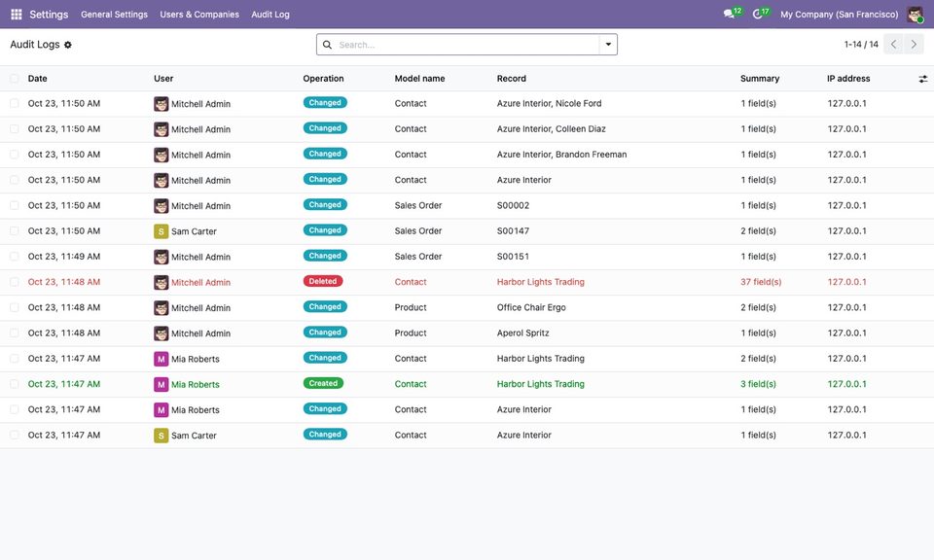Click the Oct 23, 11:49 AM date cell

[64, 257]
